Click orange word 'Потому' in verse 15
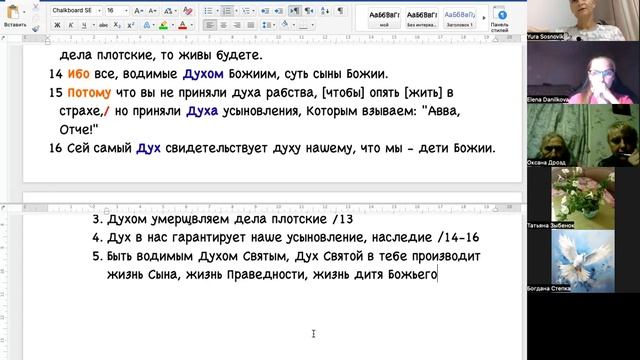This screenshot has width=640, height=360. coord(89,93)
